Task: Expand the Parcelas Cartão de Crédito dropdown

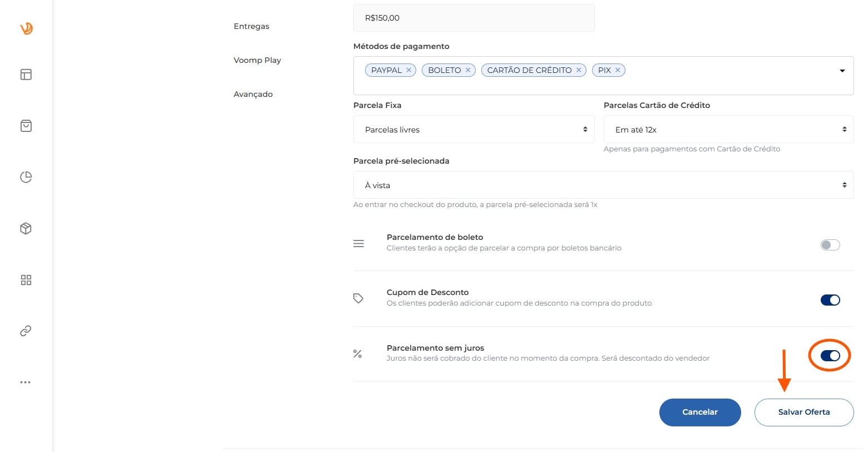Action: click(728, 129)
